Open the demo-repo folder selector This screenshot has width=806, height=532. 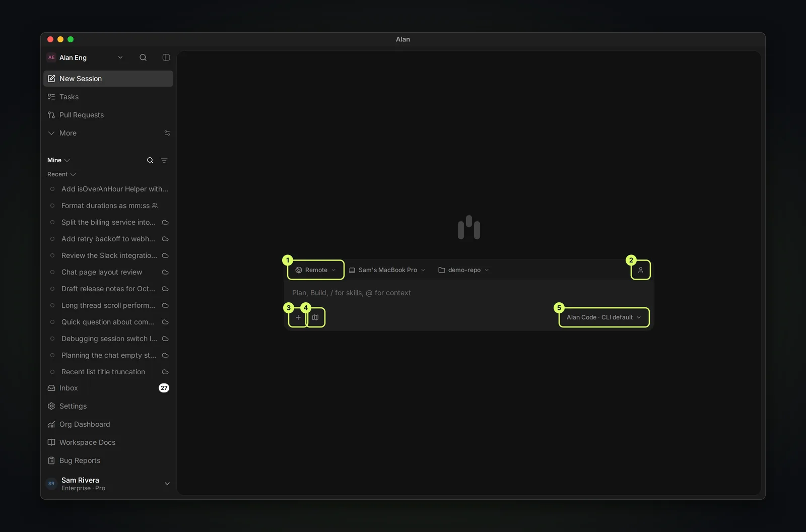464,270
